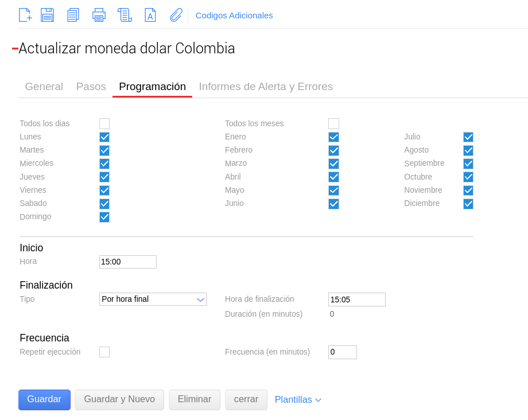Uncheck the Domingo checkbox
Viewport: 528px width, 420px height.
(x=104, y=217)
